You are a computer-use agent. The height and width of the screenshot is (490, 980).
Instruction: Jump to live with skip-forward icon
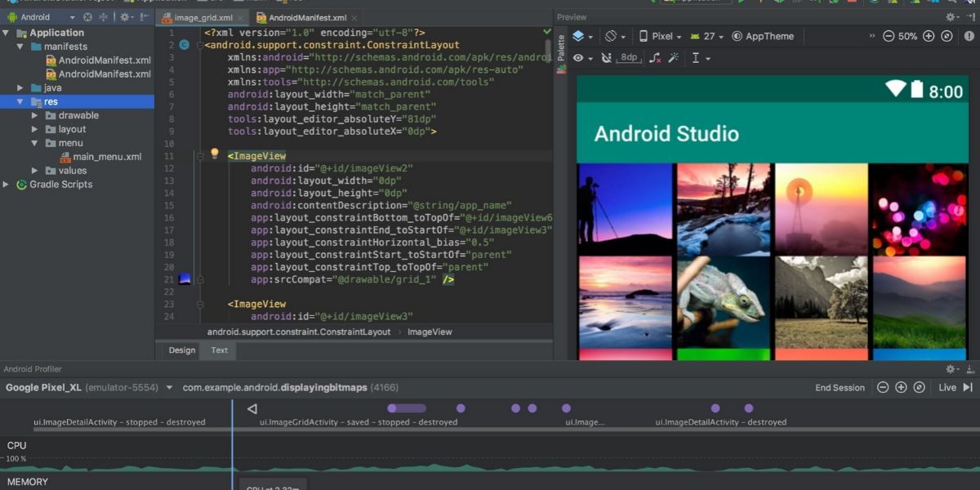click(x=968, y=388)
